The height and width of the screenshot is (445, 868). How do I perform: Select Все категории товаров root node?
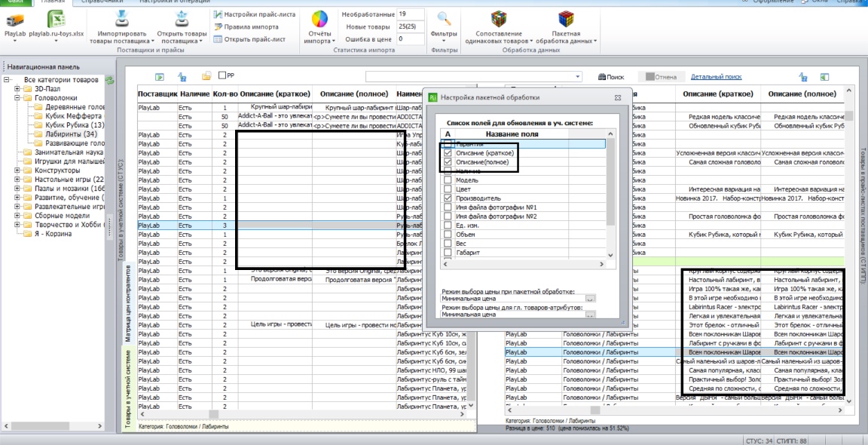[x=61, y=80]
